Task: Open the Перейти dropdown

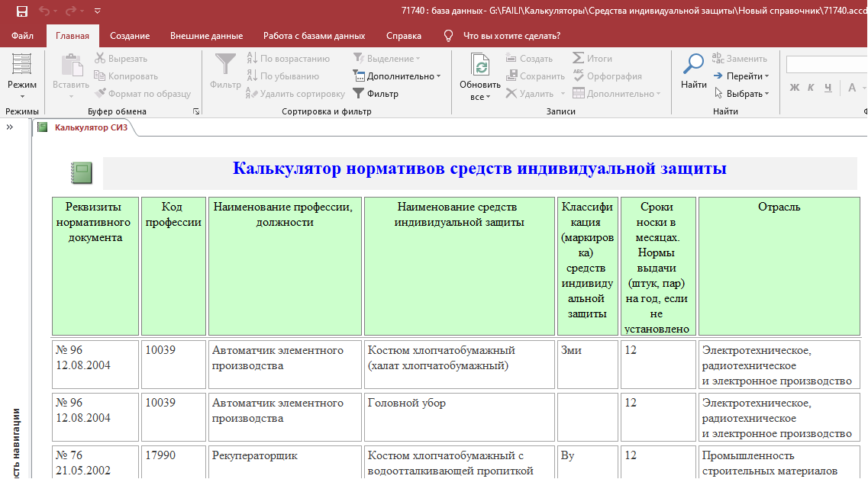Action: (x=741, y=76)
